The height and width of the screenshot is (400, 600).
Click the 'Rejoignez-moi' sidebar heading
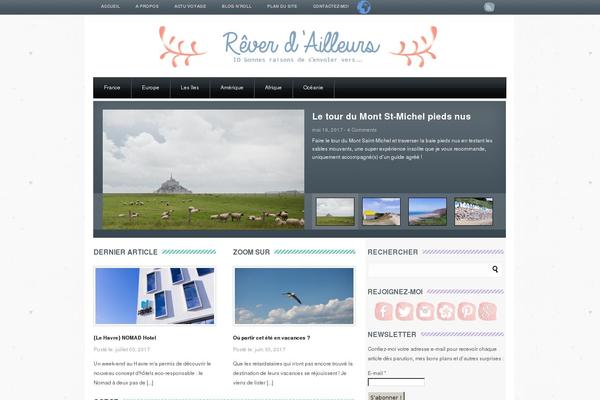pos(395,292)
